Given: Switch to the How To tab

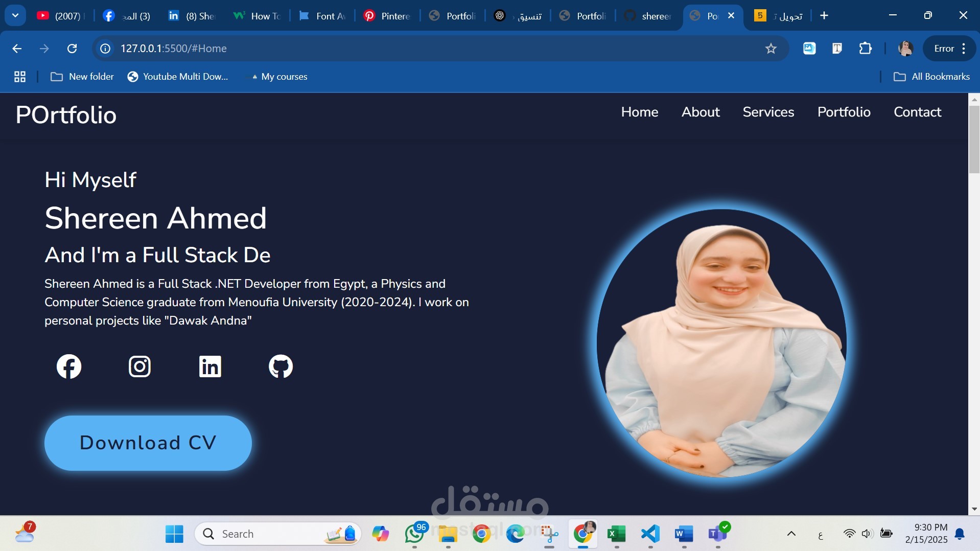Looking at the screenshot, I should pos(257,16).
